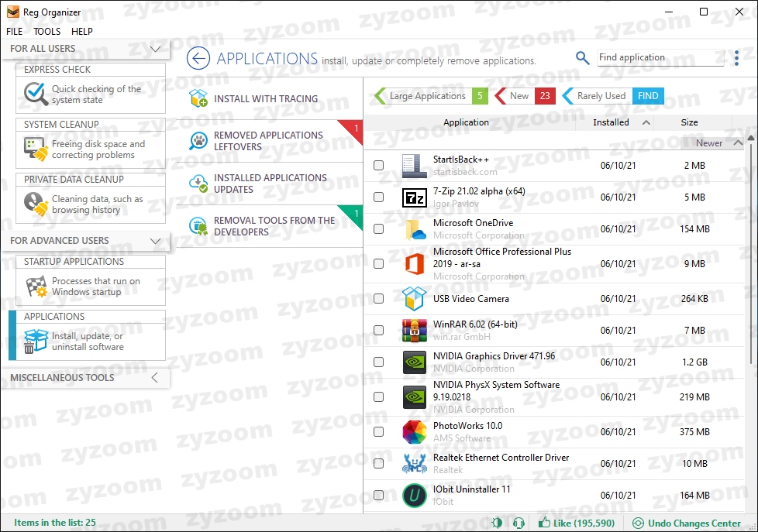Image resolution: width=758 pixels, height=532 pixels.
Task: Click the search magnifier icon
Action: coord(583,58)
